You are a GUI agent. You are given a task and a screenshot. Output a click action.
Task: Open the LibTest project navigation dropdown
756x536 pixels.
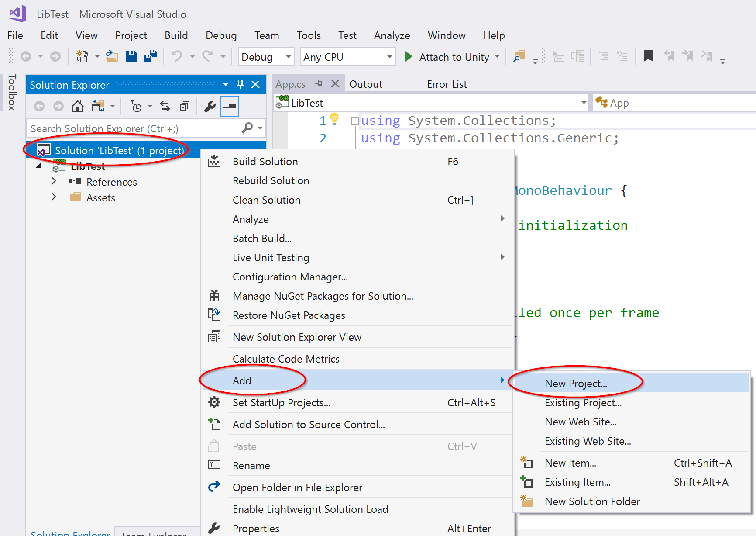(x=584, y=103)
